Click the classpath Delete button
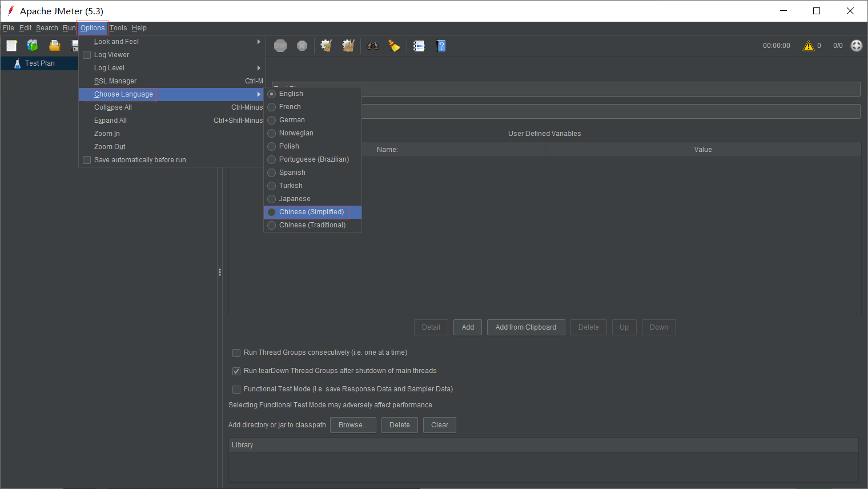The image size is (868, 489). pos(400,425)
